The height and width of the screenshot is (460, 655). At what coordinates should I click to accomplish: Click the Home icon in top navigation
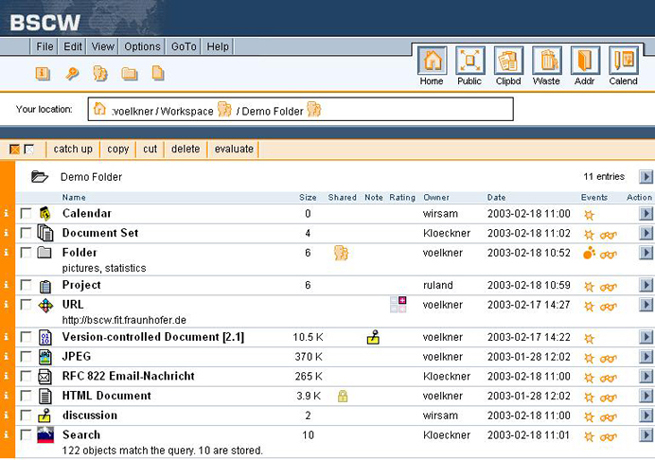432,61
